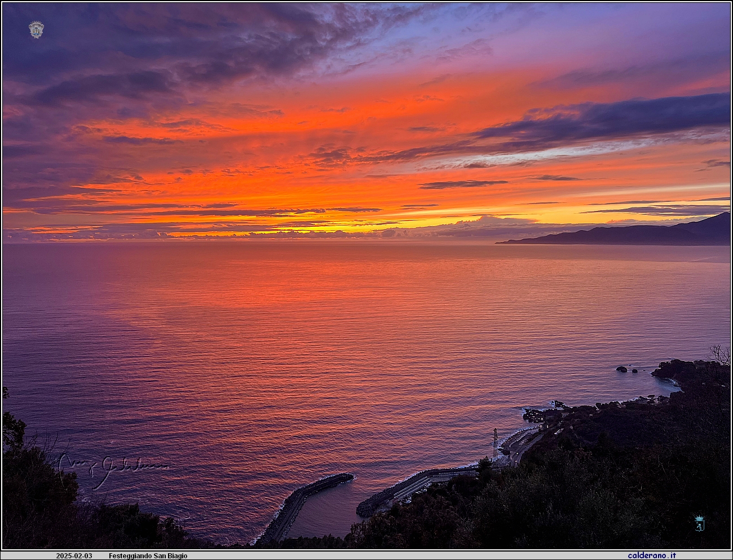Click the grey crest emblem in top-left sky
Viewport: 733px width, 560px height.
(x=36, y=29)
